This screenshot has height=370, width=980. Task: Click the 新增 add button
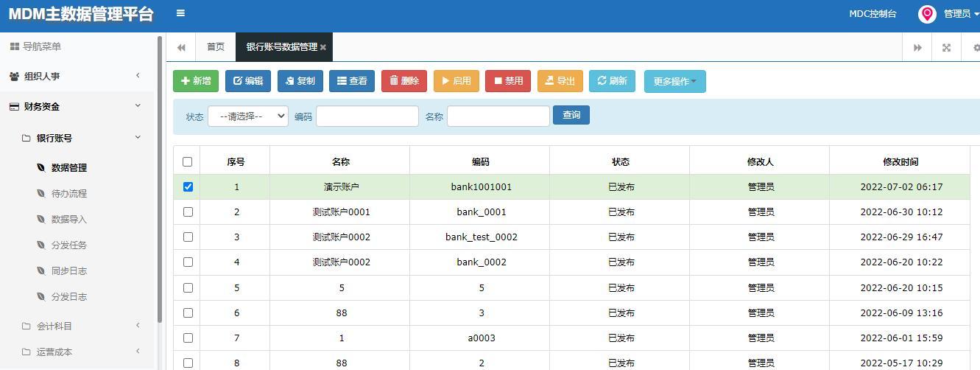[196, 81]
